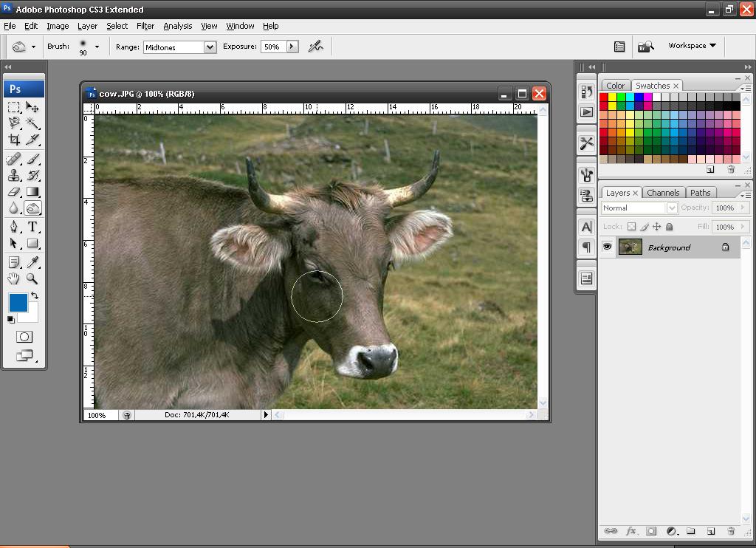The height and width of the screenshot is (548, 756).
Task: Open the Workspace dropdown
Action: tap(692, 45)
